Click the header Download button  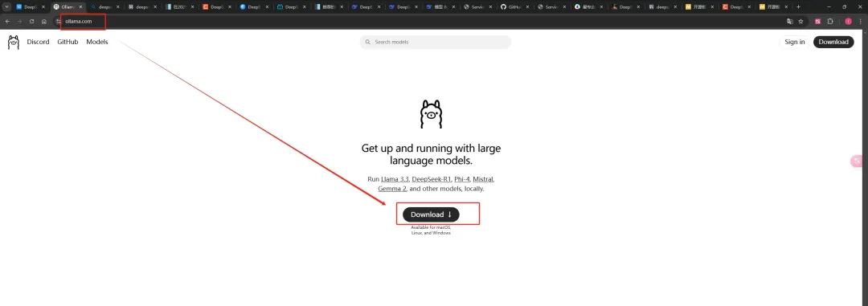833,42
